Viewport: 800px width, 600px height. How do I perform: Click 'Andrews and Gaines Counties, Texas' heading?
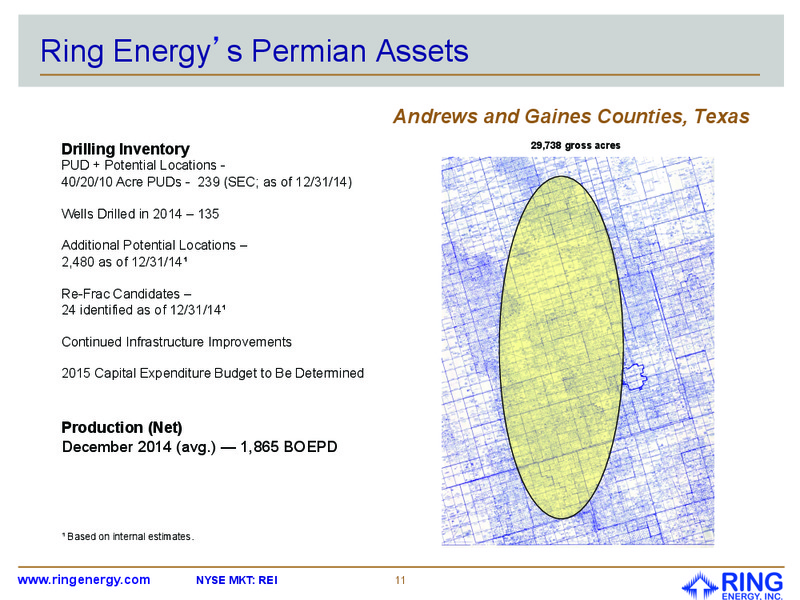click(x=571, y=116)
